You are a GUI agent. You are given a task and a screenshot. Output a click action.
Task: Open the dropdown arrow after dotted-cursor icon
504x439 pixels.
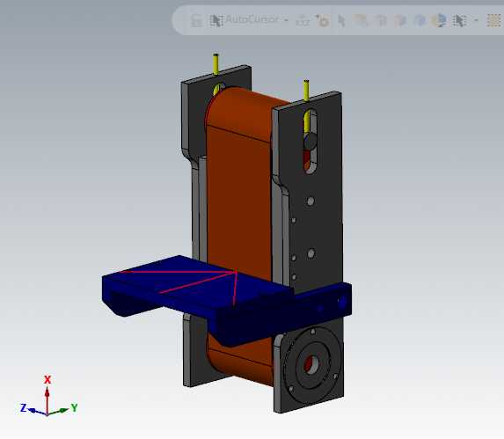[476, 20]
